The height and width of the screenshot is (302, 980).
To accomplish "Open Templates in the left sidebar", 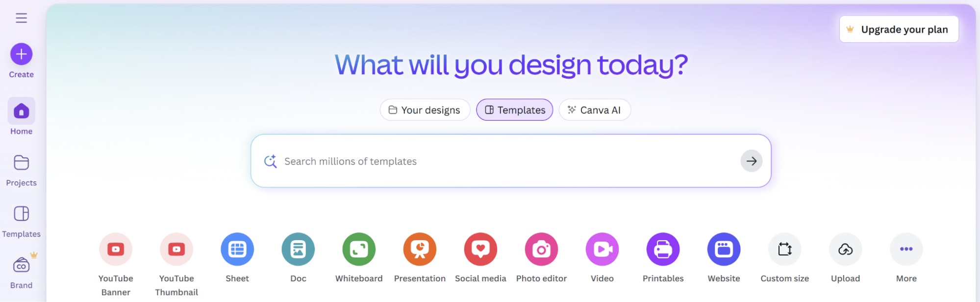I will pyautogui.click(x=21, y=214).
